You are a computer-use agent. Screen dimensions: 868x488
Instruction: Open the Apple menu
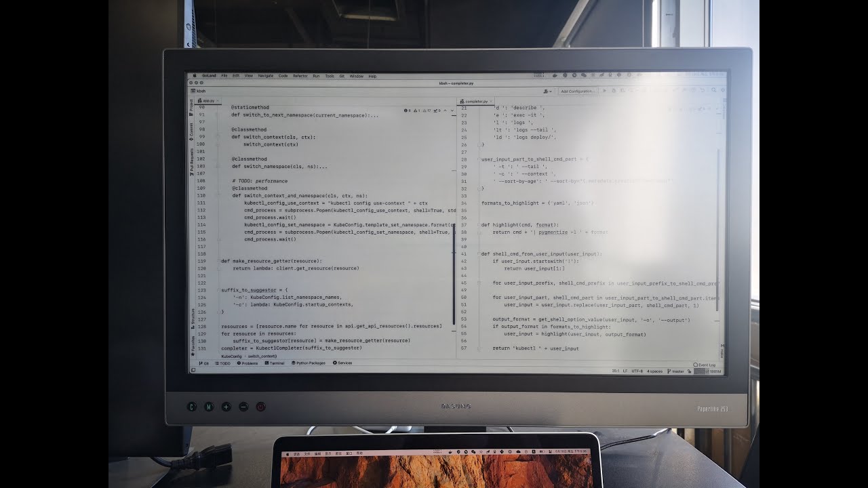click(195, 76)
